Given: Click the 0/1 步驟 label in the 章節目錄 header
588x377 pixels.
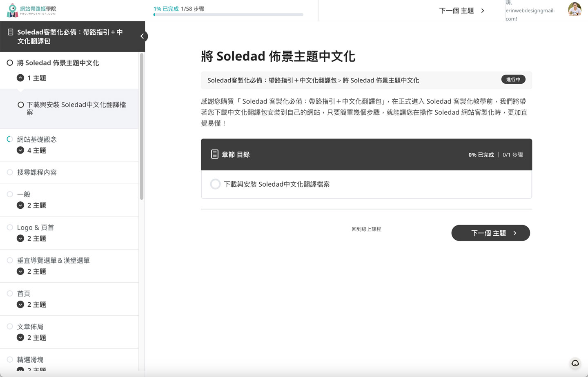Looking at the screenshot, I should pos(513,155).
